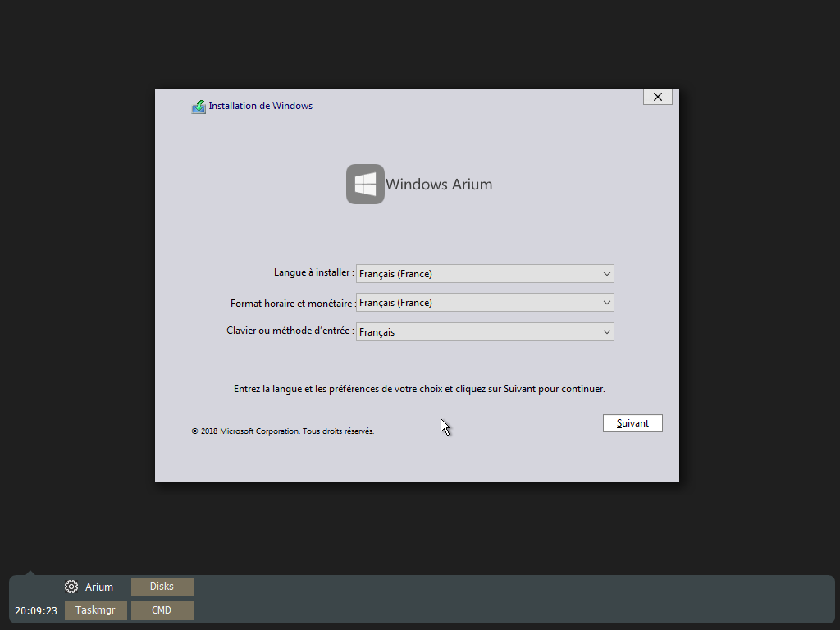Click the Arium label in the bottom bar

coord(99,587)
